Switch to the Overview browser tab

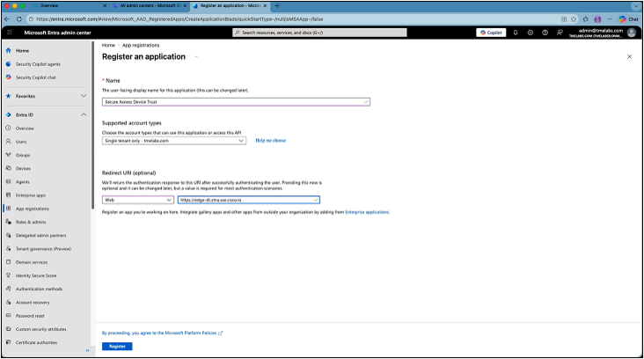68,6
